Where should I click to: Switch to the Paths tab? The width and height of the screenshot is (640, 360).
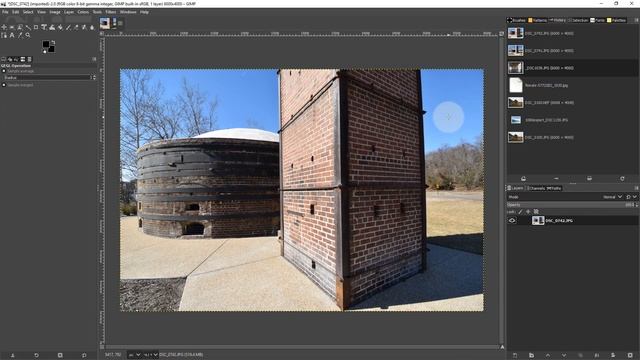pos(554,188)
